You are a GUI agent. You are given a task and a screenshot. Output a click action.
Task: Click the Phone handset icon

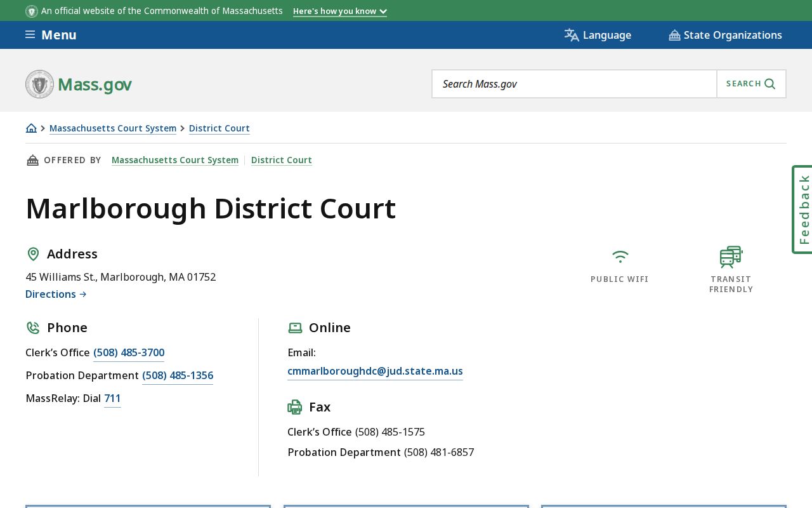click(33, 328)
